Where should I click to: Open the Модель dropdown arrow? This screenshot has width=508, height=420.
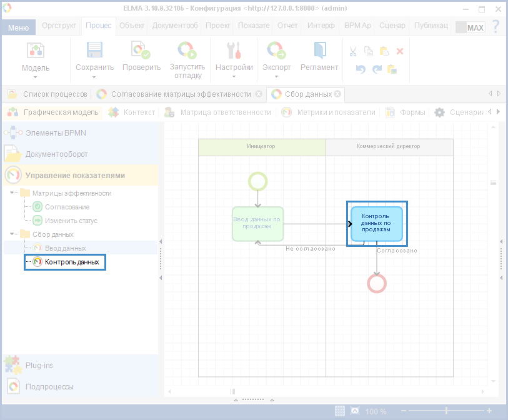coord(36,77)
